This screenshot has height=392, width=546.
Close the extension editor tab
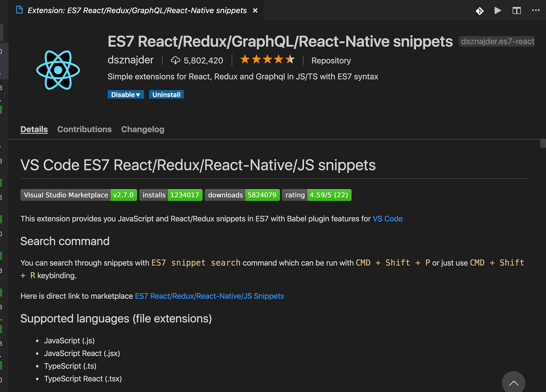coord(255,11)
